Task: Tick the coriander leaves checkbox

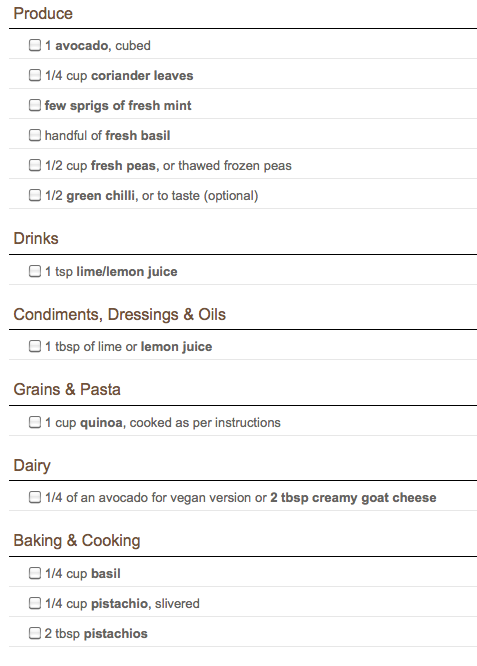Action: (35, 75)
